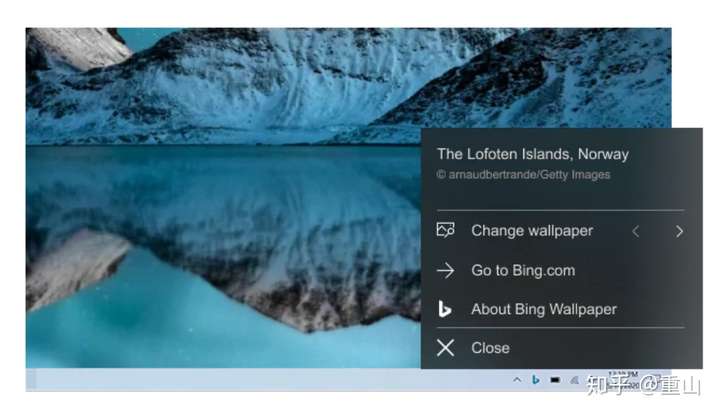
Task: Click the X icon at menu bottom
Action: pyautogui.click(x=445, y=348)
